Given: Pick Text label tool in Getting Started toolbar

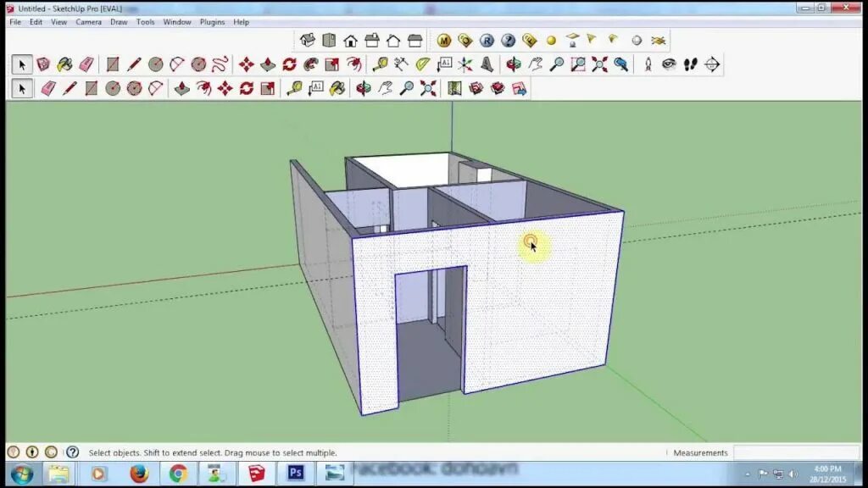Looking at the screenshot, I should point(316,88).
